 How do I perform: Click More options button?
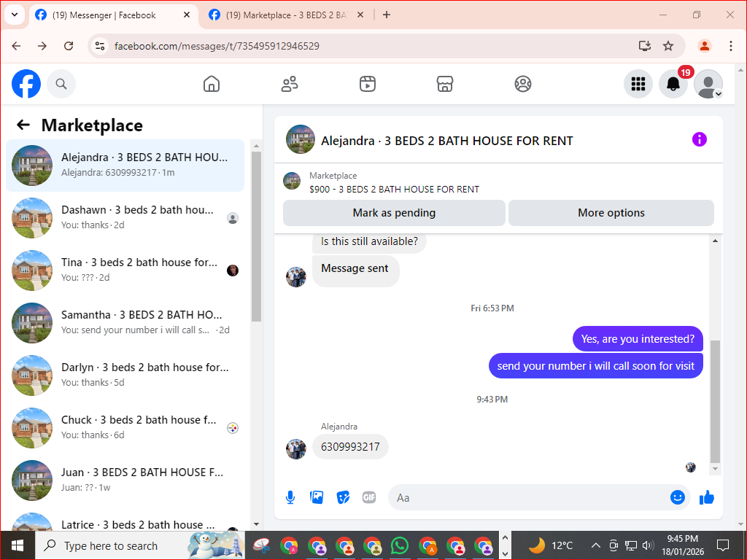(x=611, y=213)
